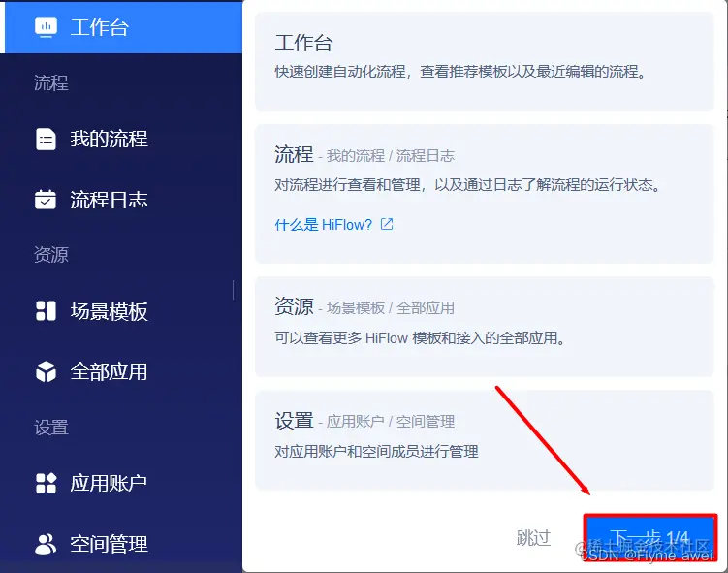Image resolution: width=728 pixels, height=573 pixels.
Task: Click the 设置 card title
Action: (x=294, y=421)
